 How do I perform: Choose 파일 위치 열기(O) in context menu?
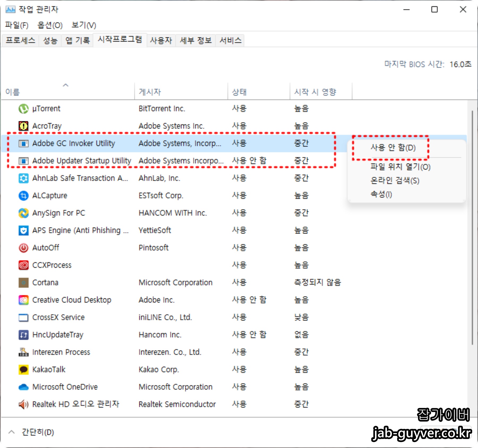click(x=400, y=167)
